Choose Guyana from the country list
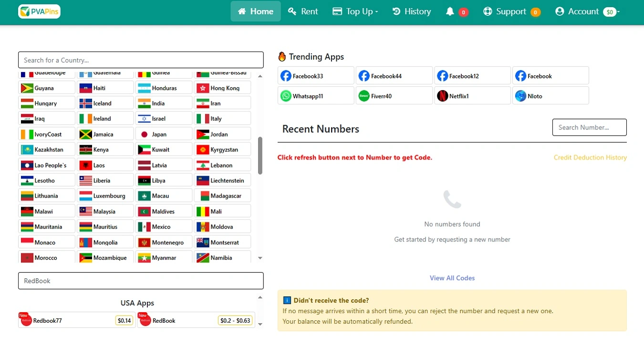 click(x=47, y=88)
